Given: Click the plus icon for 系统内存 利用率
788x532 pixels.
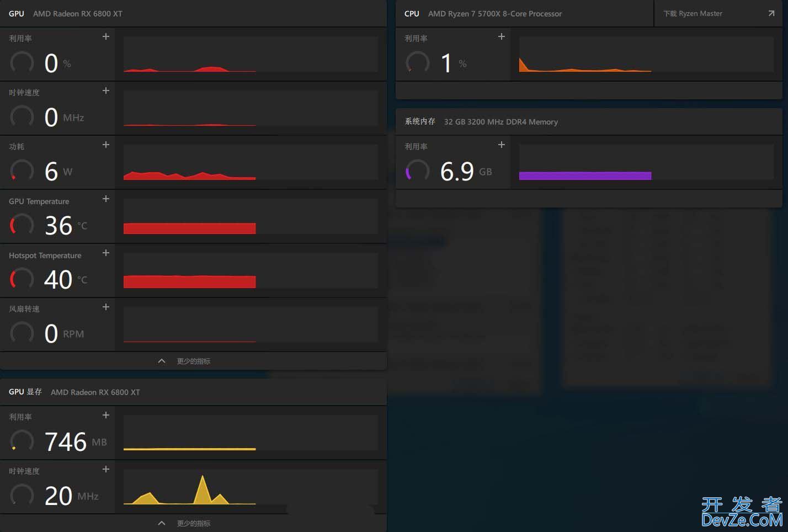Looking at the screenshot, I should coord(502,145).
